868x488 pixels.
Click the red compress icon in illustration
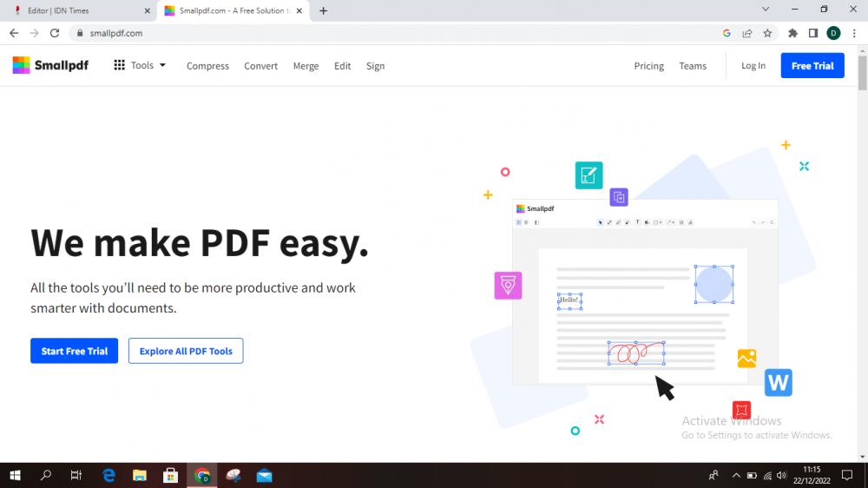(x=741, y=410)
